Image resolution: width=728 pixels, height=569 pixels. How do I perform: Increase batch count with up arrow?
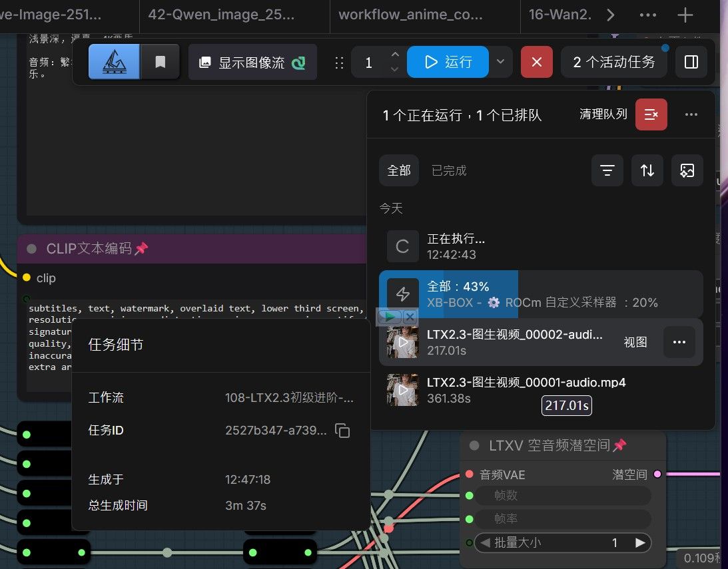[x=395, y=55]
